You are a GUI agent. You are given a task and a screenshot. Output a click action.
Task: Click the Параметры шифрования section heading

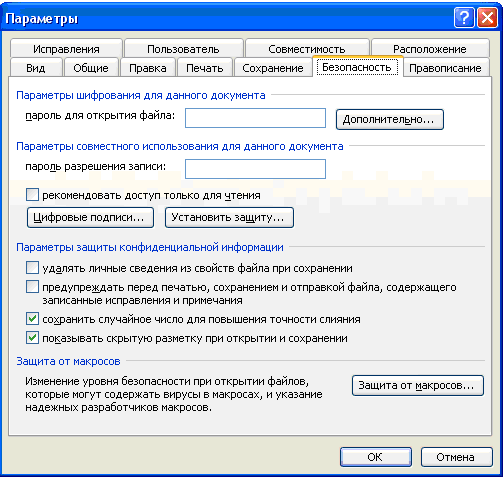click(x=141, y=95)
